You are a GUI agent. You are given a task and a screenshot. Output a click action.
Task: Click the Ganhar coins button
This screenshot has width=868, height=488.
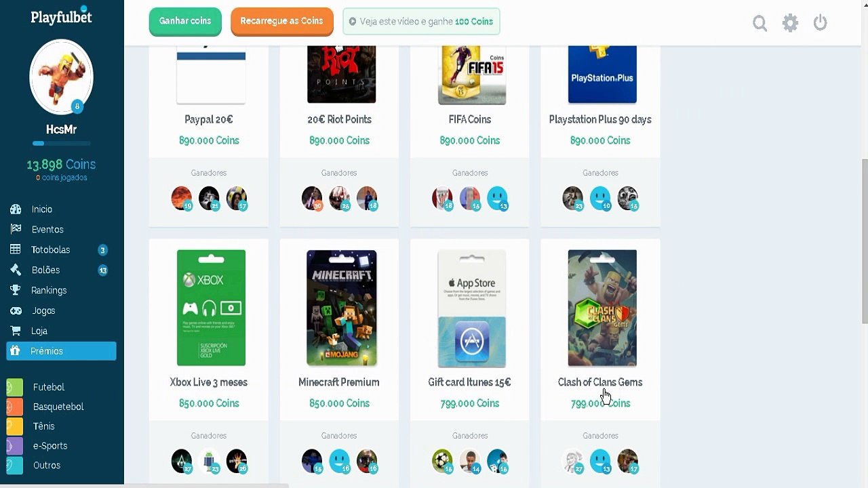(185, 21)
